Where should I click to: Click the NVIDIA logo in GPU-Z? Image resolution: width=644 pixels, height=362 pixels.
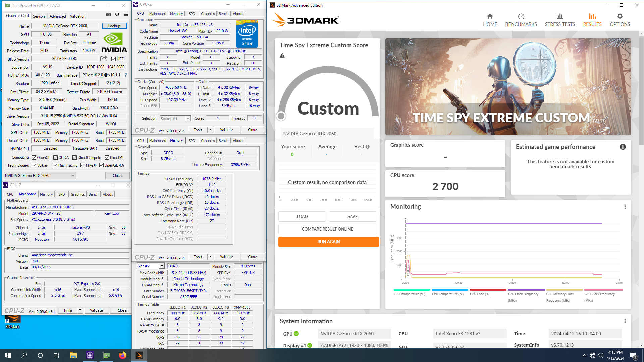click(x=114, y=43)
